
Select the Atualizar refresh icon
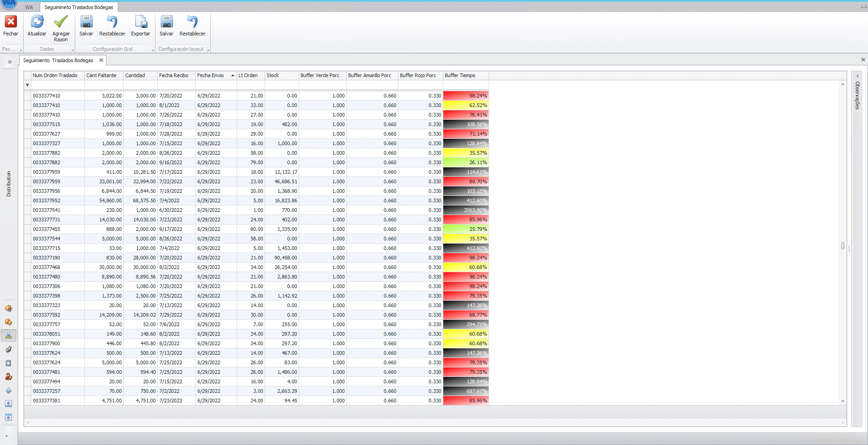[x=37, y=21]
